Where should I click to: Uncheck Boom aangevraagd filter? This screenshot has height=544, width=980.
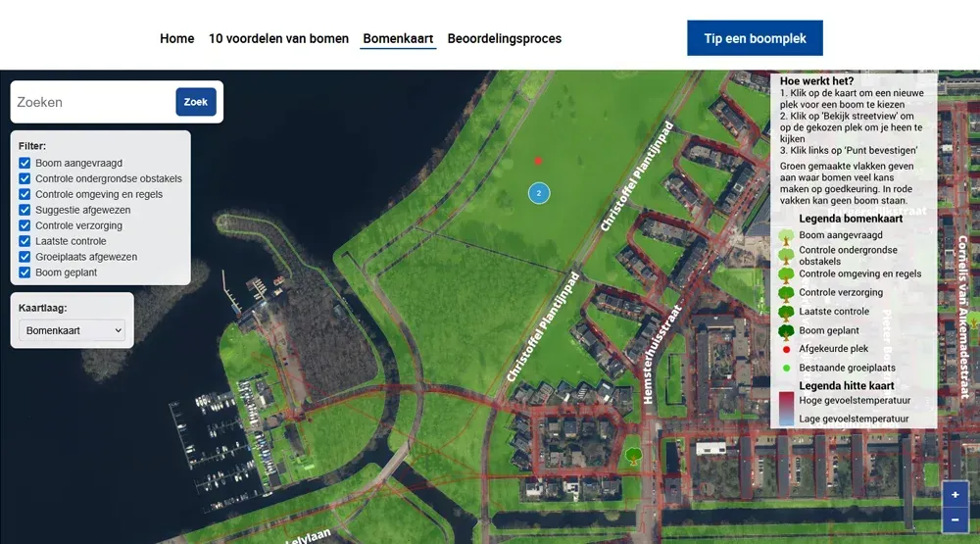point(24,163)
